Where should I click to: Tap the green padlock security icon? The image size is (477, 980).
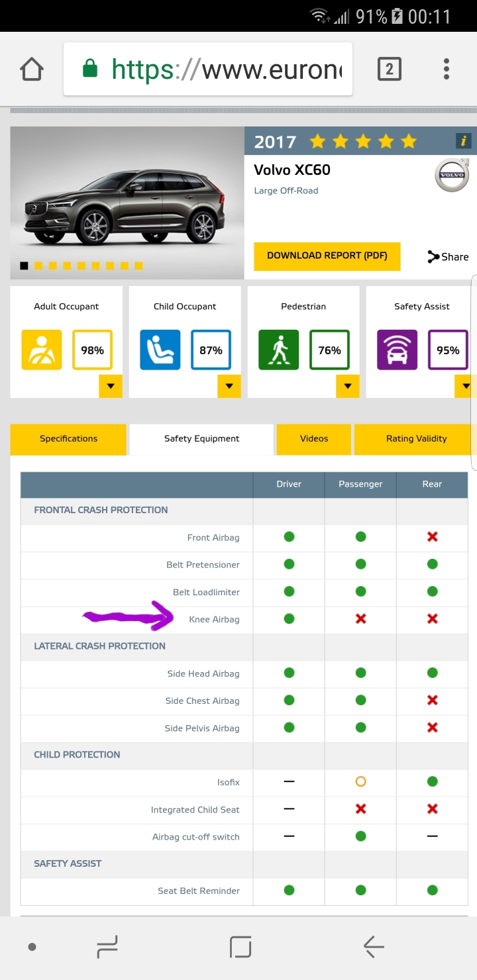pyautogui.click(x=89, y=69)
